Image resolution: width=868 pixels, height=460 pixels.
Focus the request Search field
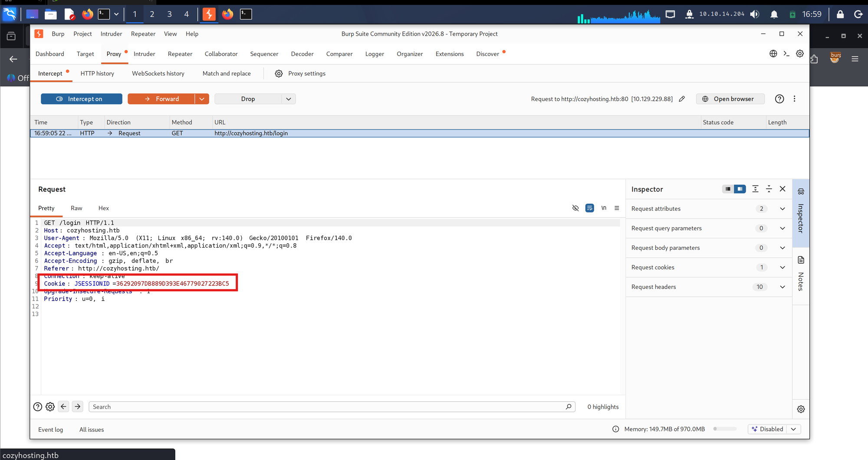[332, 407]
